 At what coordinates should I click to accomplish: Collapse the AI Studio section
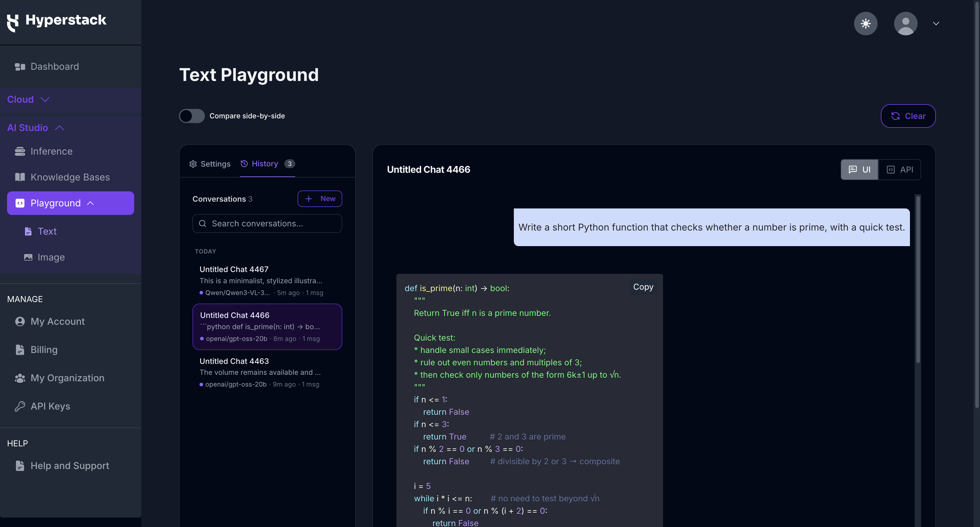coord(35,128)
